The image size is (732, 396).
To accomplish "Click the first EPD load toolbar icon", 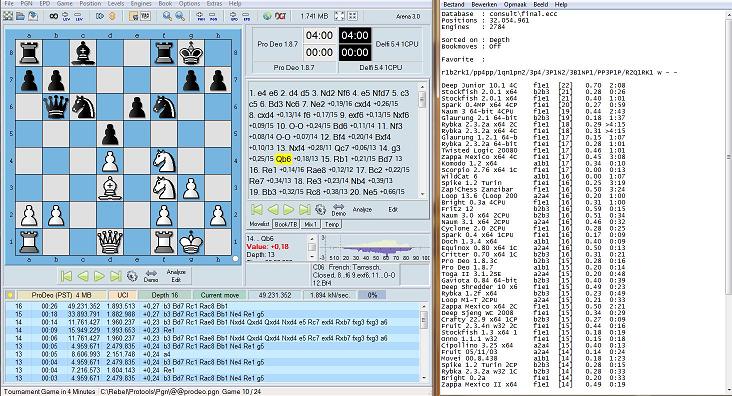I will click(x=234, y=16).
